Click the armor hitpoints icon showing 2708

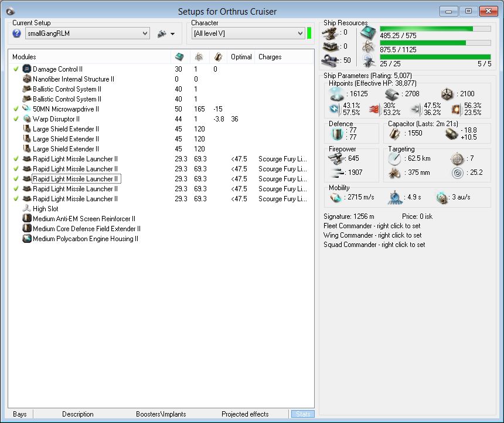tap(392, 94)
